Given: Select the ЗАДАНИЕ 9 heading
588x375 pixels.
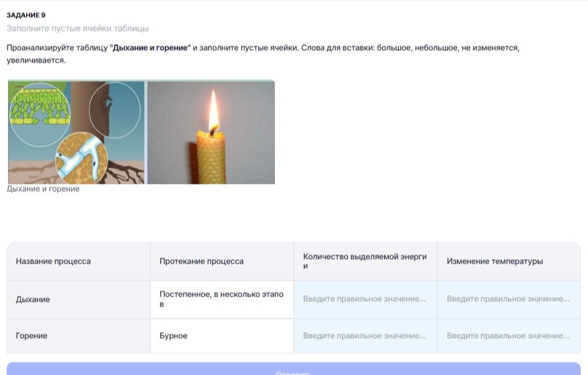Looking at the screenshot, I should 26,15.
